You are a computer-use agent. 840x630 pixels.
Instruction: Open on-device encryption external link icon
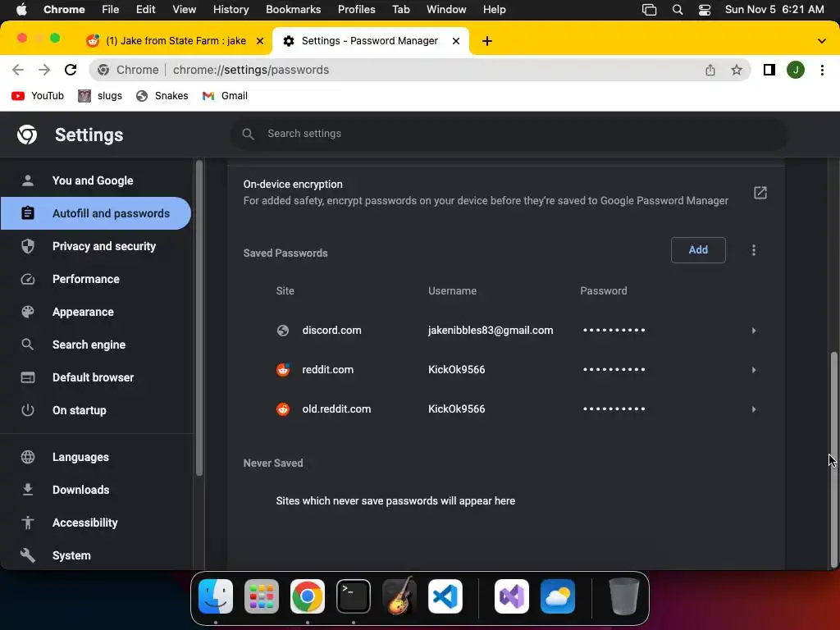(760, 192)
